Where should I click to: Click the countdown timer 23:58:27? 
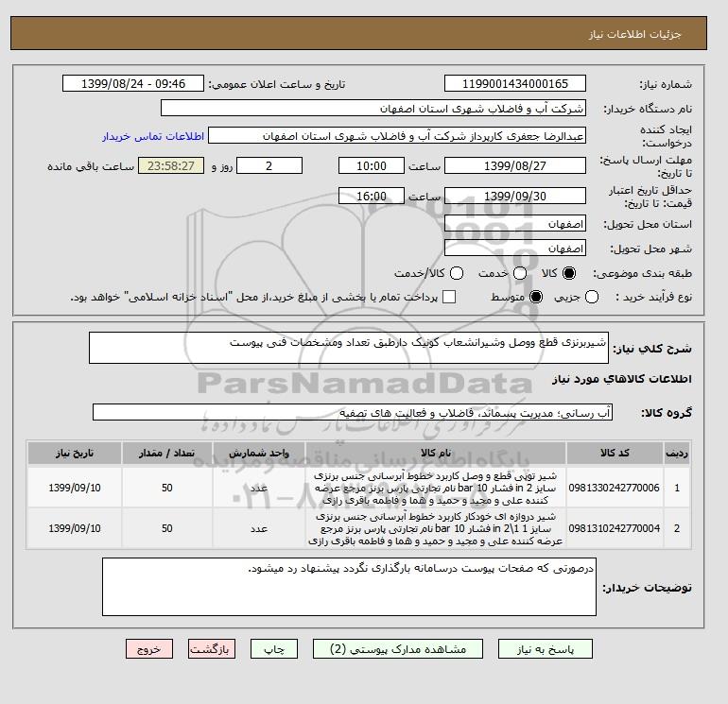[171, 165]
